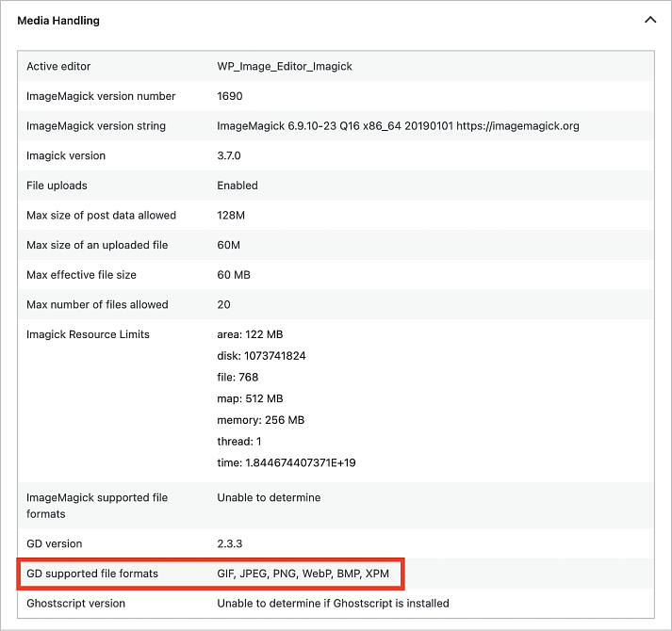
Task: Select the GD version value 2.3.3
Action: [229, 543]
